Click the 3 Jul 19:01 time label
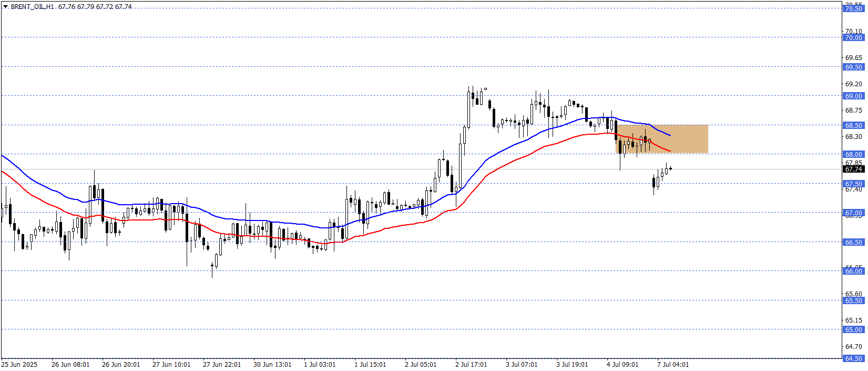868x371 pixels. pos(572,364)
